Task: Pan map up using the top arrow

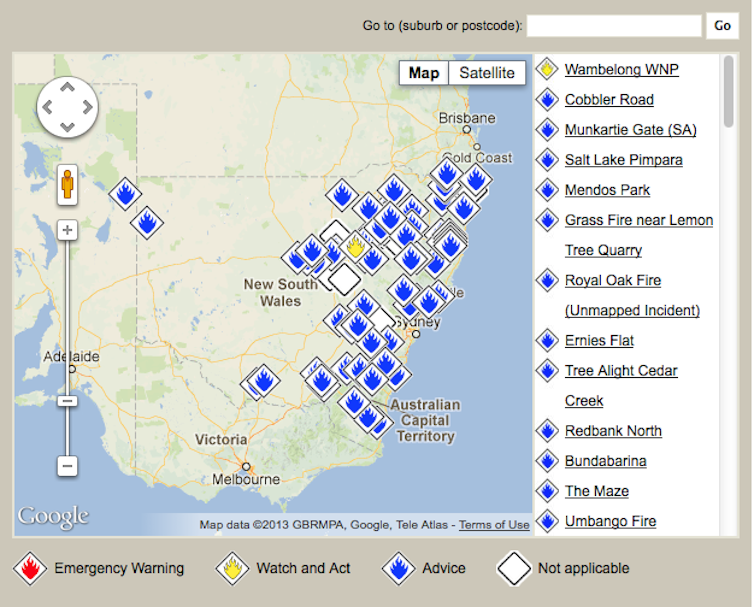Action: tap(67, 86)
